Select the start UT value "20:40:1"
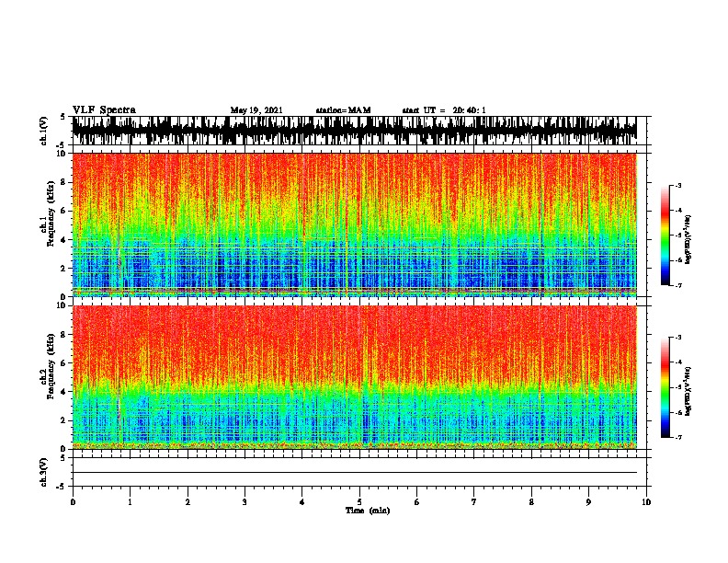 469,110
